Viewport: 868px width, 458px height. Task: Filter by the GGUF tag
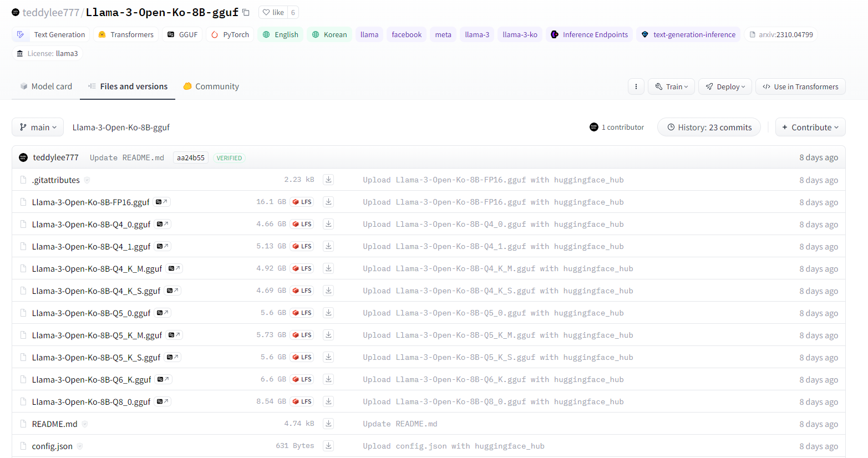182,34
